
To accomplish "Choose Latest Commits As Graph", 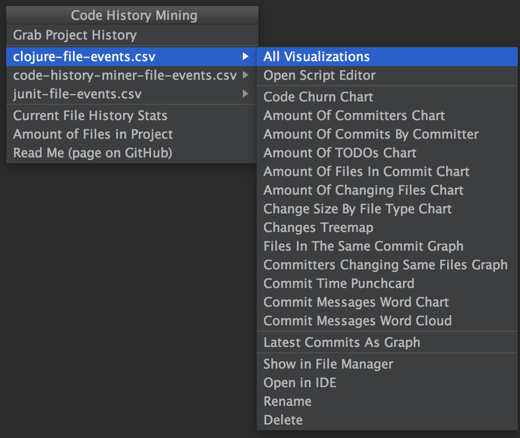I will (x=387, y=342).
